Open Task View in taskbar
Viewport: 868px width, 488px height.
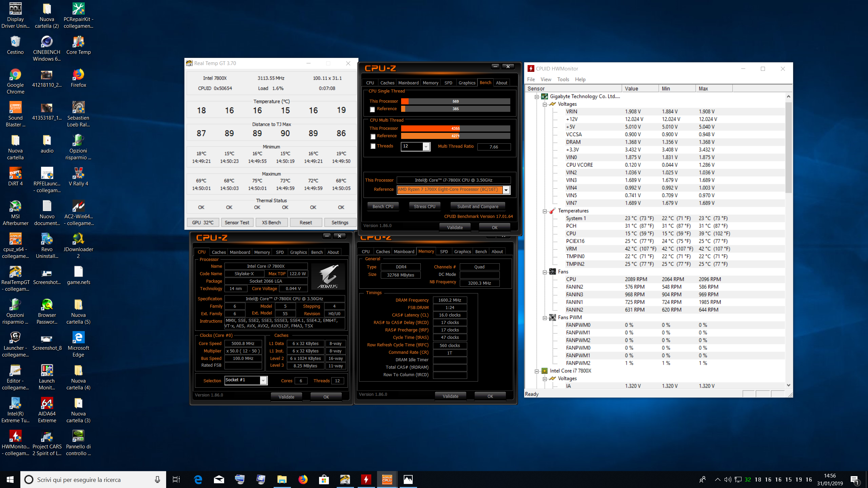coord(176,480)
